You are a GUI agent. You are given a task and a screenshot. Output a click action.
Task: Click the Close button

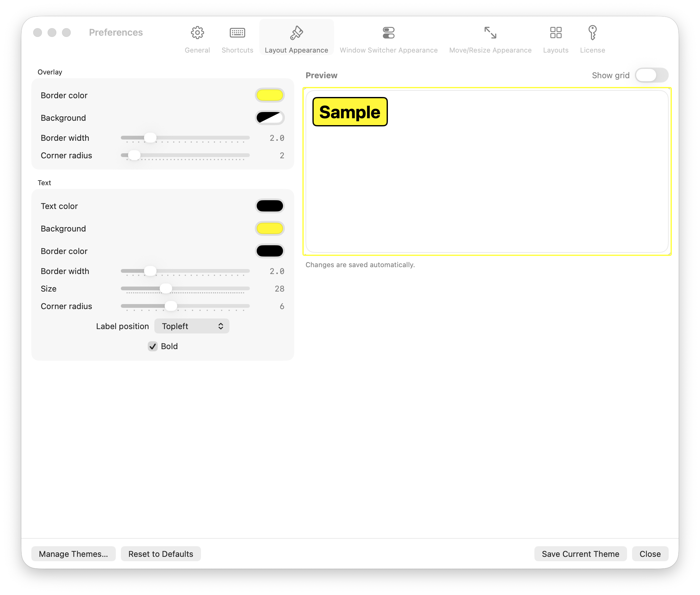pos(650,554)
